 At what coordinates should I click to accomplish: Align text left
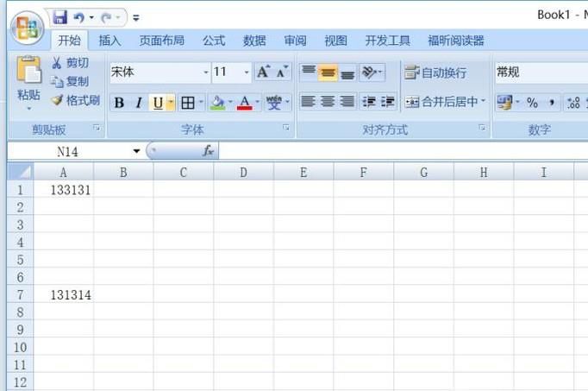click(x=309, y=102)
